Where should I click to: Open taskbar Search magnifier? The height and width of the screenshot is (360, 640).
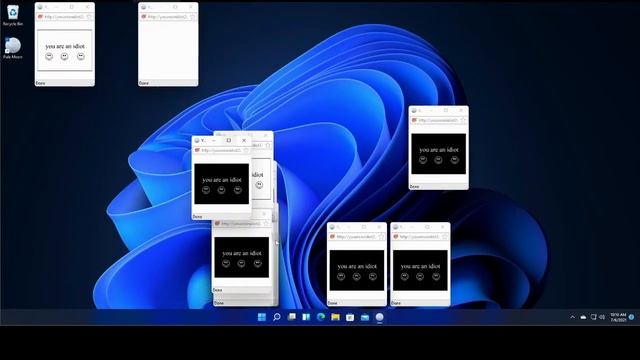pos(277,317)
